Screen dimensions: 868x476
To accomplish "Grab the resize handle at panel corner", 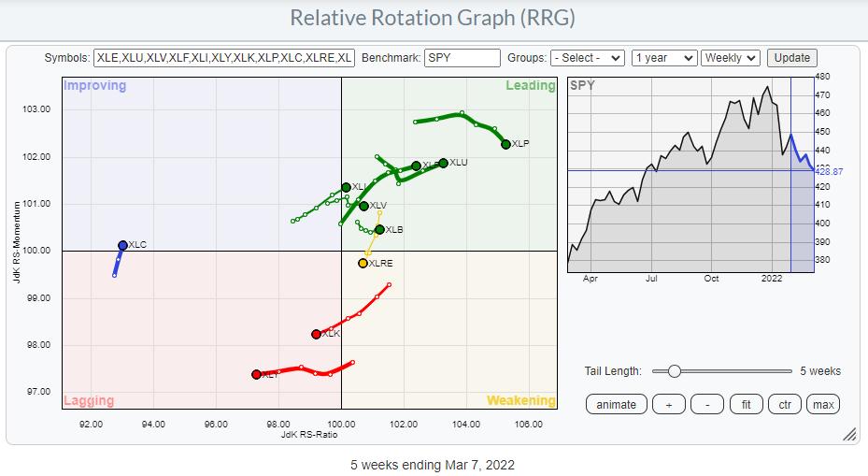I will tap(849, 434).
